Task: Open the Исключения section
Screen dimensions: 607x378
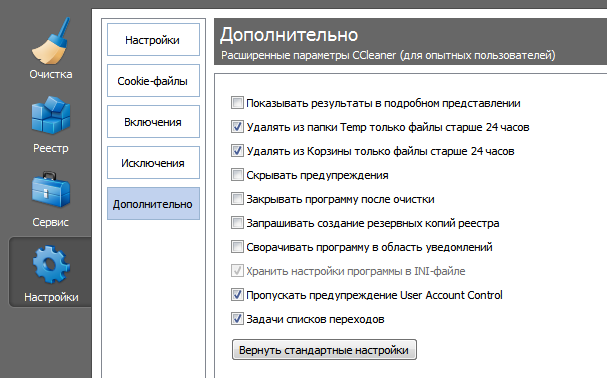Action: coord(153,163)
